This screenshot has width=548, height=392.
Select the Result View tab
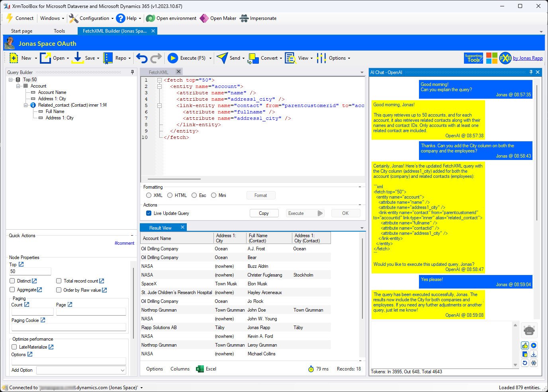(x=160, y=228)
